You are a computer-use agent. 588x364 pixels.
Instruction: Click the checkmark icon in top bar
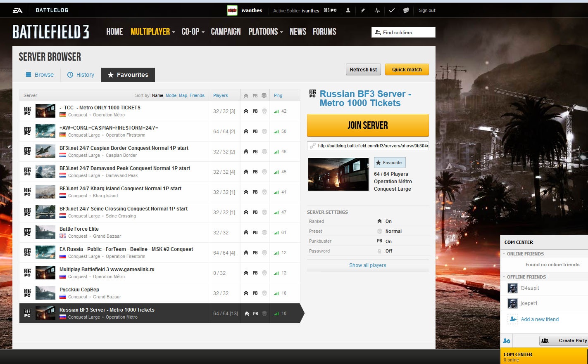coord(392,10)
